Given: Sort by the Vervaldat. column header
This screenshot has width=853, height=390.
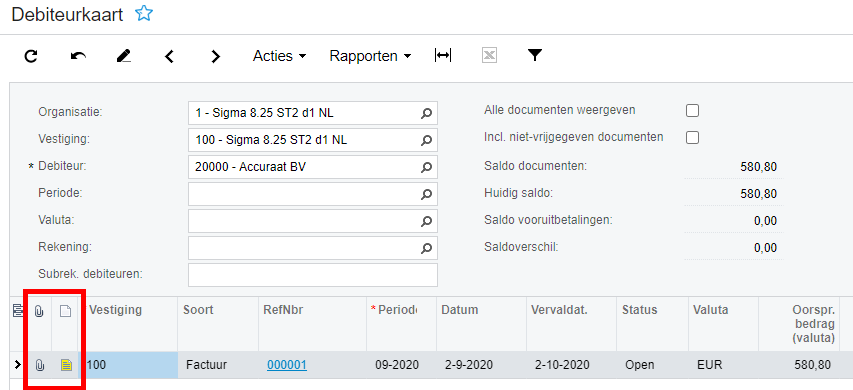Looking at the screenshot, I should pyautogui.click(x=559, y=310).
